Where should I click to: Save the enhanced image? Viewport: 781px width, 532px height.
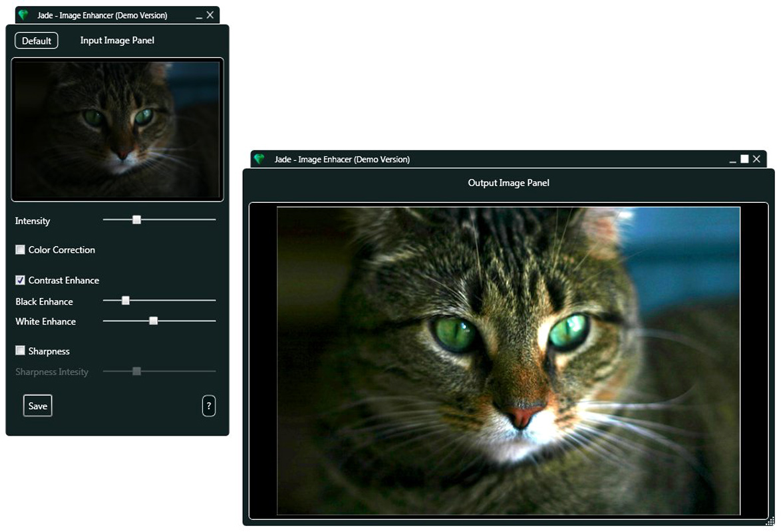point(37,406)
